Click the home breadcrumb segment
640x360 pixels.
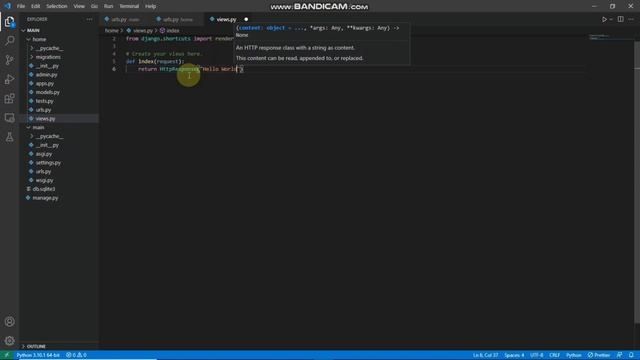111,31
